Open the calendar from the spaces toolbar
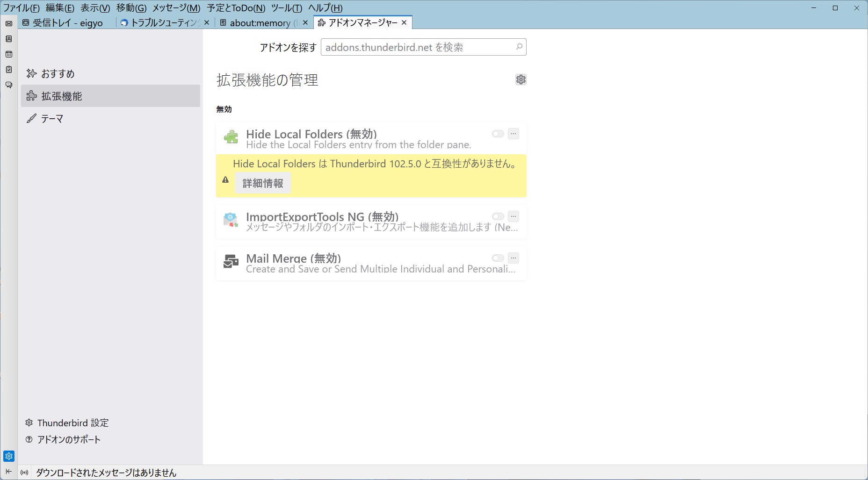This screenshot has height=480, width=868. pyautogui.click(x=9, y=54)
